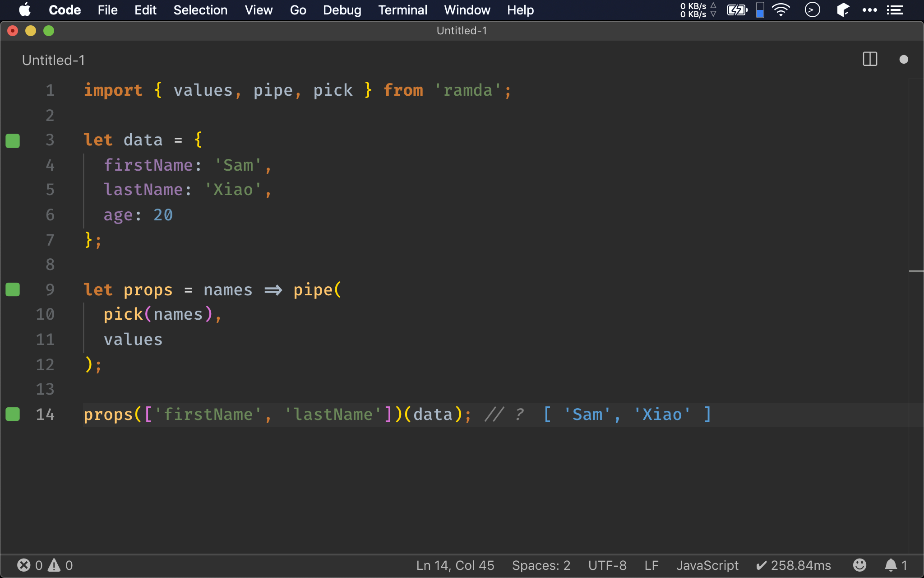Click 'pick' on line 10
This screenshot has width=924, height=578.
[123, 314]
